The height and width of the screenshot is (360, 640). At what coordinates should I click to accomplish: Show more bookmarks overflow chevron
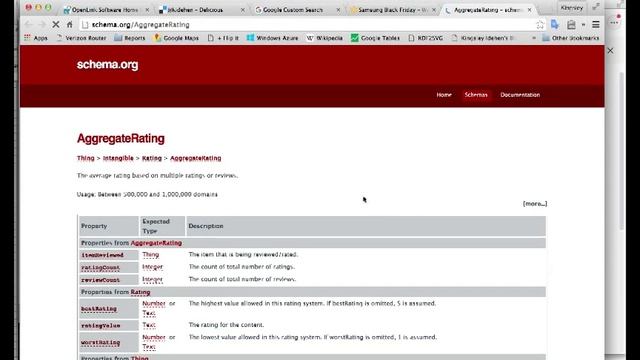(533, 38)
